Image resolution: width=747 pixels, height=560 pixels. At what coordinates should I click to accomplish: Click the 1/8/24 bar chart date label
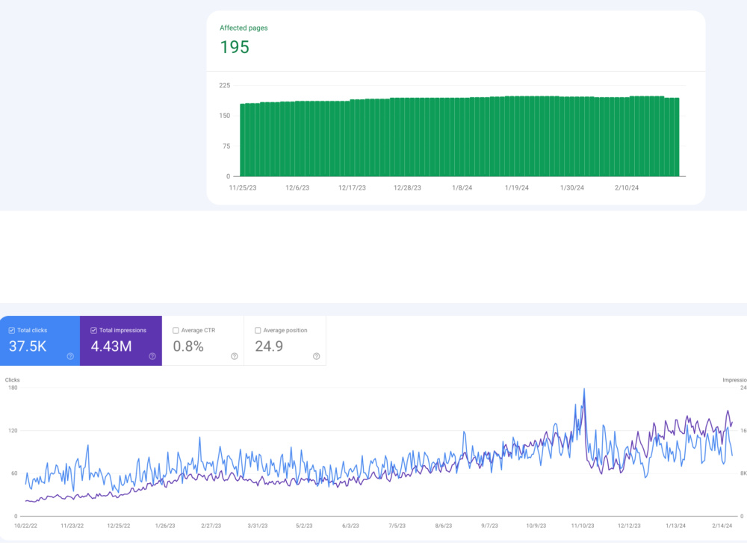[462, 187]
